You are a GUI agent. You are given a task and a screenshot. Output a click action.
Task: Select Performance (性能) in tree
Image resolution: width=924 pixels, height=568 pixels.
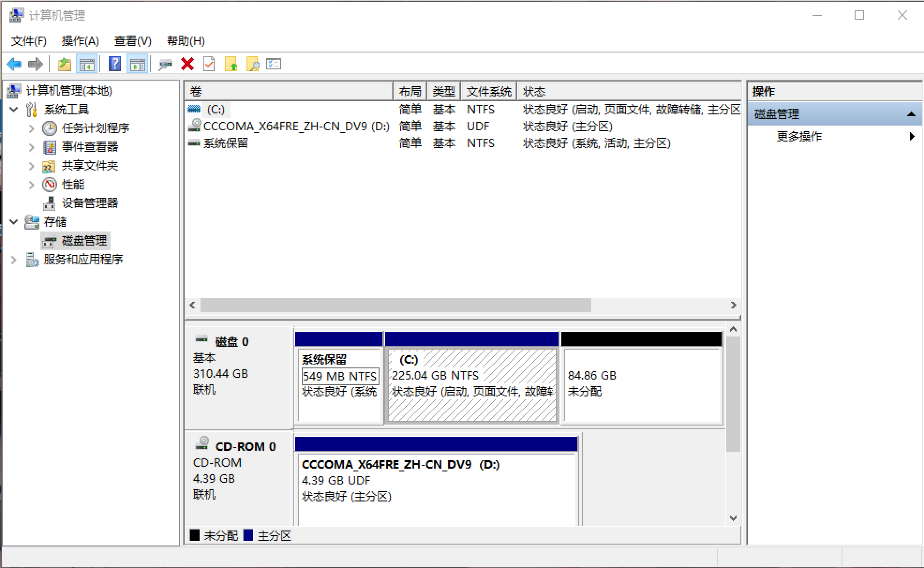(x=73, y=184)
